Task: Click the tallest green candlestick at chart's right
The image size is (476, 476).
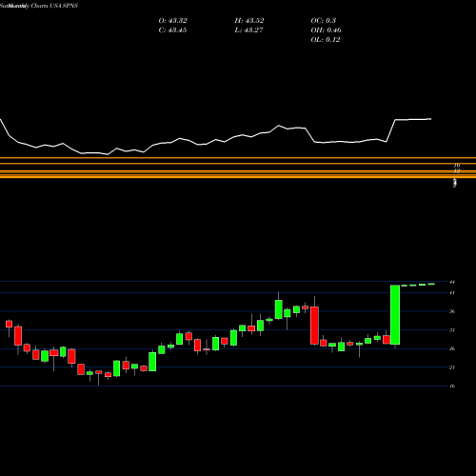Action: point(395,315)
